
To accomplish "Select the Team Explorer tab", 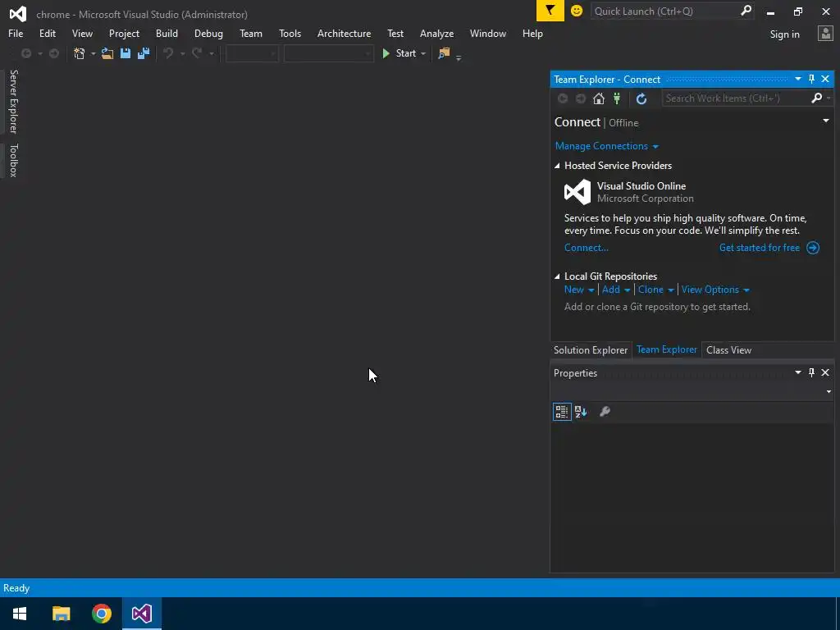I will tap(666, 349).
